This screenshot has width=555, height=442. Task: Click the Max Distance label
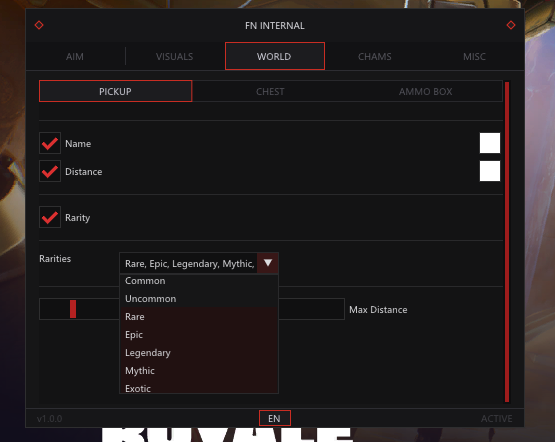click(378, 310)
